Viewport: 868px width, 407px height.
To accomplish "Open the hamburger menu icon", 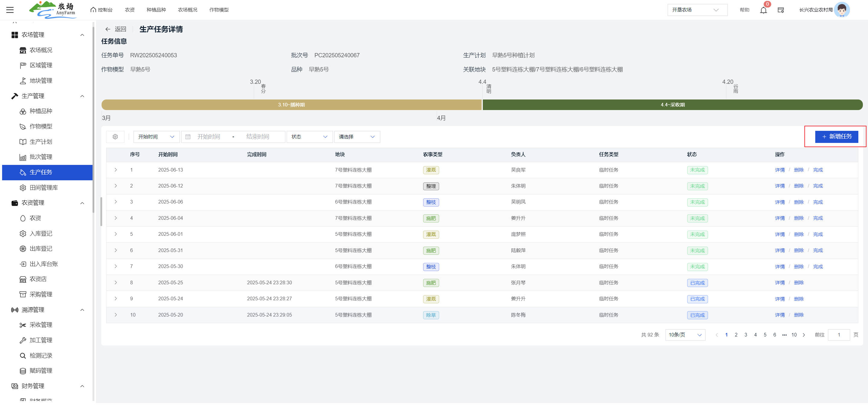I will [10, 10].
